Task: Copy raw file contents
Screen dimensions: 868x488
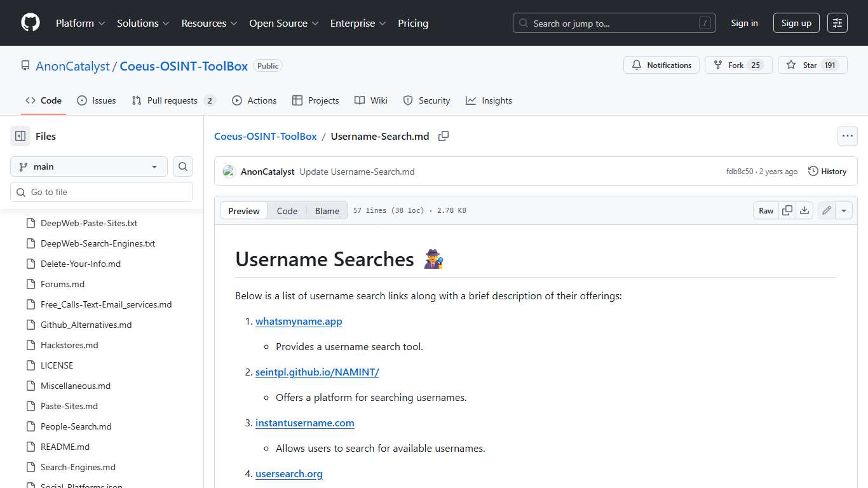Action: click(x=787, y=210)
